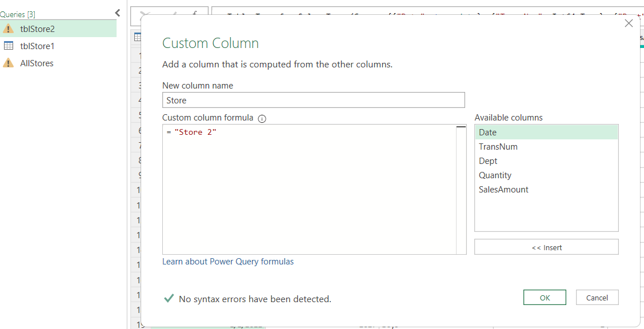This screenshot has height=329, width=644.
Task: Dismiss the dialog with Cancel
Action: coord(597,297)
